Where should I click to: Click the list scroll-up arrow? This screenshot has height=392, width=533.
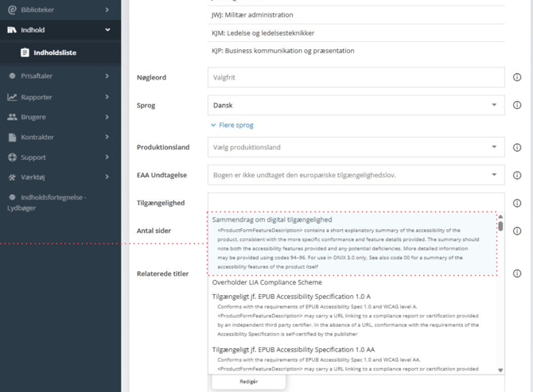[x=500, y=216]
